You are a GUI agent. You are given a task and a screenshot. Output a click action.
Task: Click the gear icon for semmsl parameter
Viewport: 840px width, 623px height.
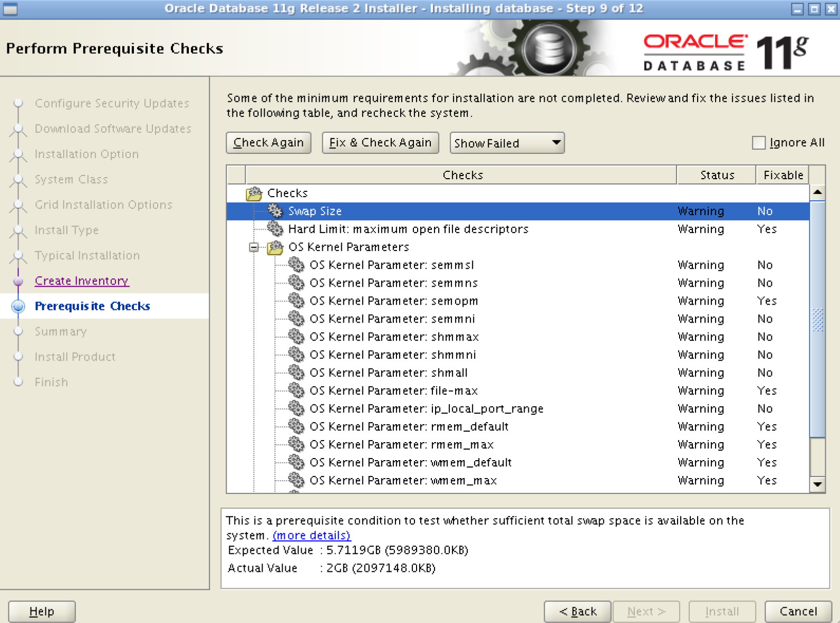coord(296,265)
